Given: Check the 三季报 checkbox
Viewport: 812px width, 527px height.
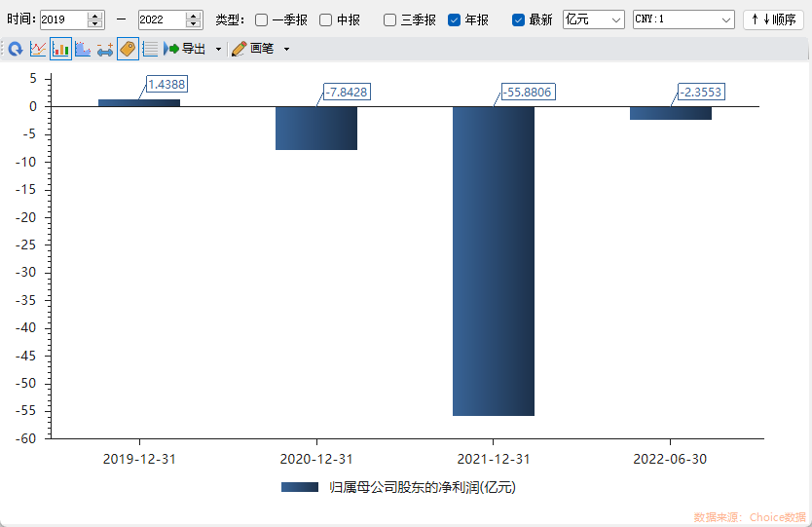Looking at the screenshot, I should [390, 20].
